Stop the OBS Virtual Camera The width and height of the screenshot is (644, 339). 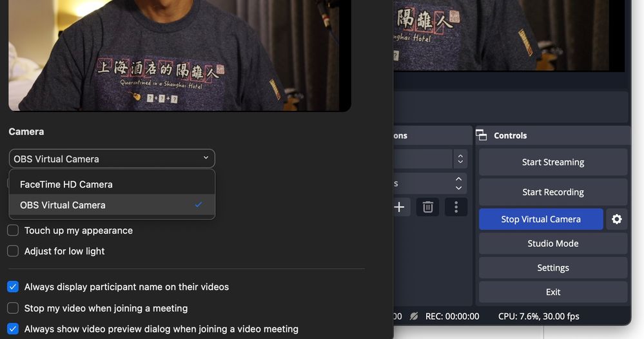click(540, 219)
